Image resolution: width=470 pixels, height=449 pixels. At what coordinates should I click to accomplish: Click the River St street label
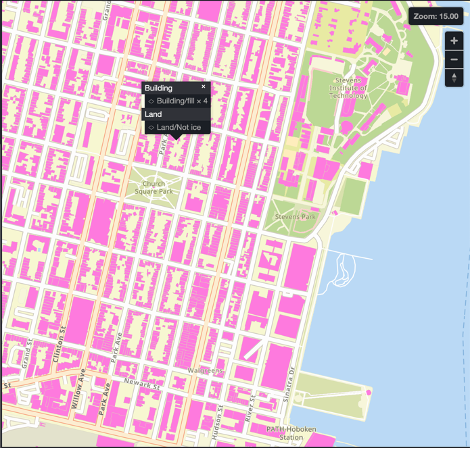[250, 408]
